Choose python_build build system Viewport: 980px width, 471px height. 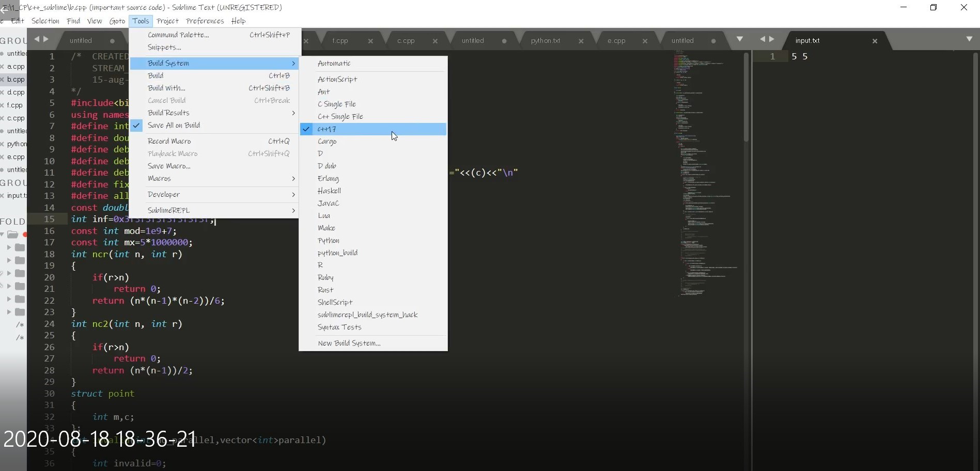(x=373, y=253)
